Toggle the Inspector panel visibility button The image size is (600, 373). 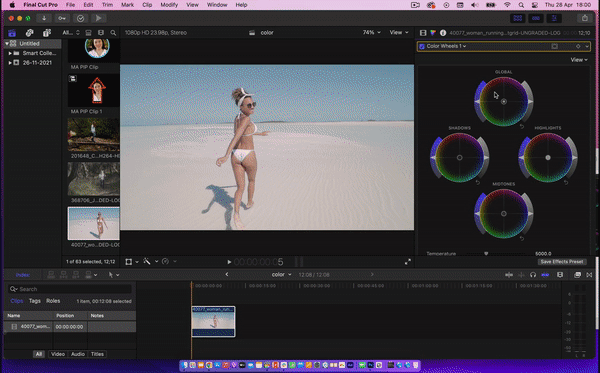click(x=554, y=18)
